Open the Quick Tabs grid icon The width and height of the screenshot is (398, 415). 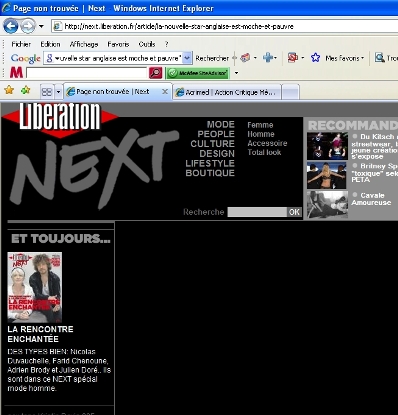(x=47, y=92)
